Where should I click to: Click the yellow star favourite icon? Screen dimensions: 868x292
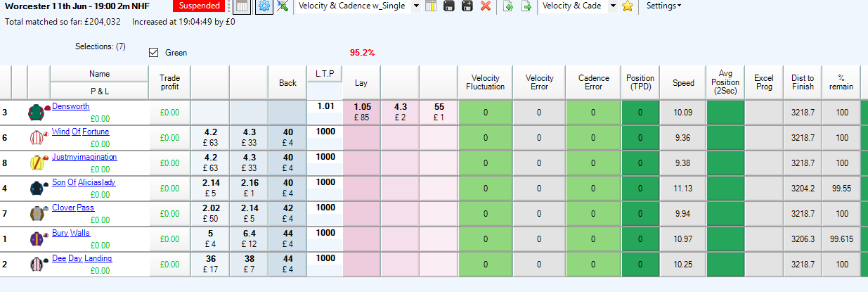pyautogui.click(x=628, y=6)
